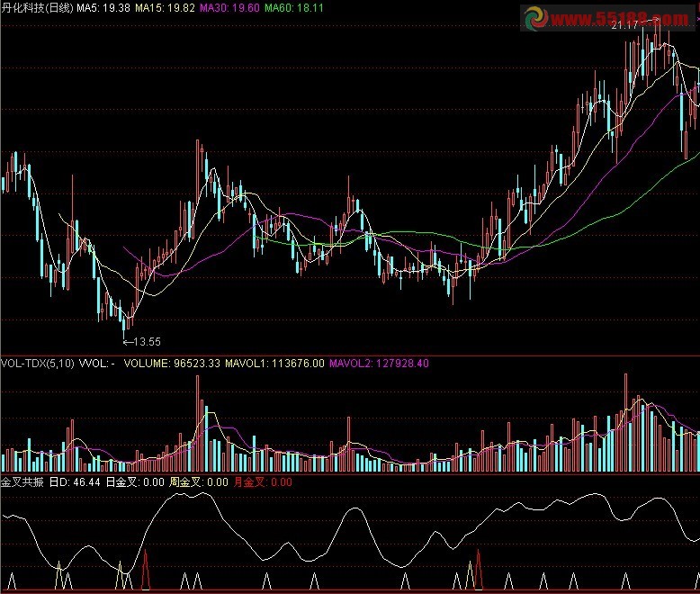Click the MA30: 19.60 indicator label
Image resolution: width=700 pixels, height=594 pixels.
[x=229, y=7]
